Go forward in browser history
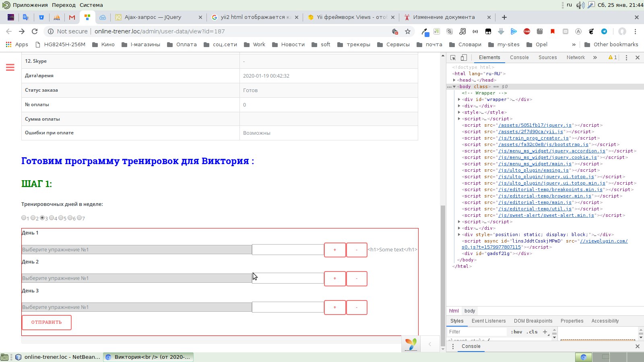This screenshot has height=362, width=644. pos(22,31)
